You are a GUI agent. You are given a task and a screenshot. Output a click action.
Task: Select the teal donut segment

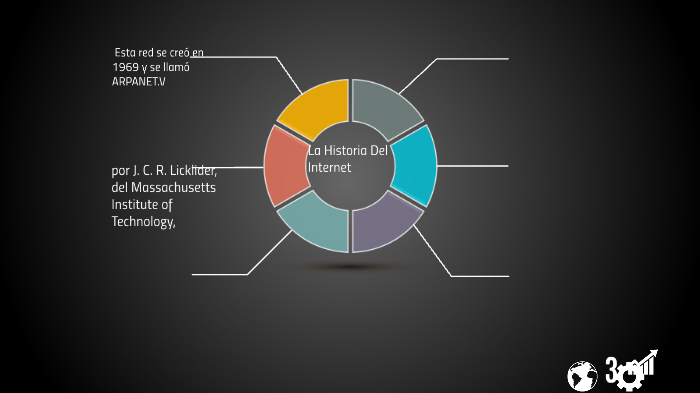(x=318, y=224)
